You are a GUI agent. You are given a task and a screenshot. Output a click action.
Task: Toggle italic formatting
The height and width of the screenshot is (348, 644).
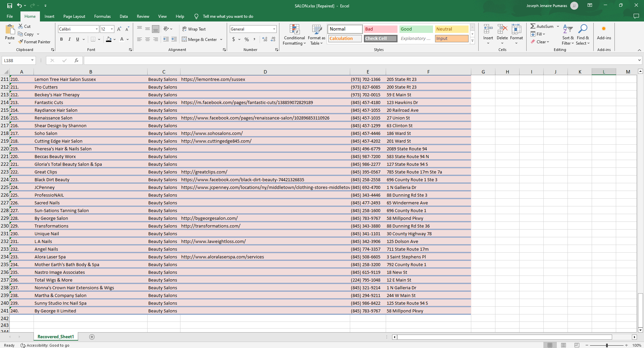point(69,40)
